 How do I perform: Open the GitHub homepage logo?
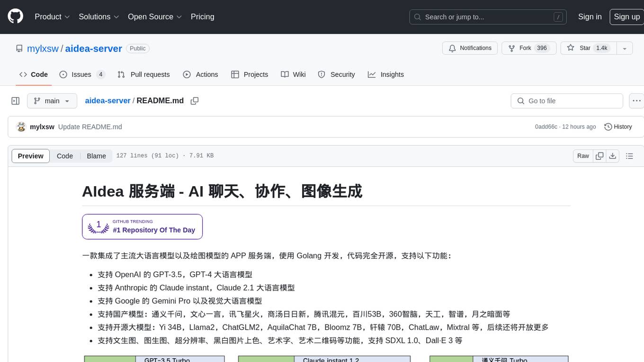[x=15, y=17]
